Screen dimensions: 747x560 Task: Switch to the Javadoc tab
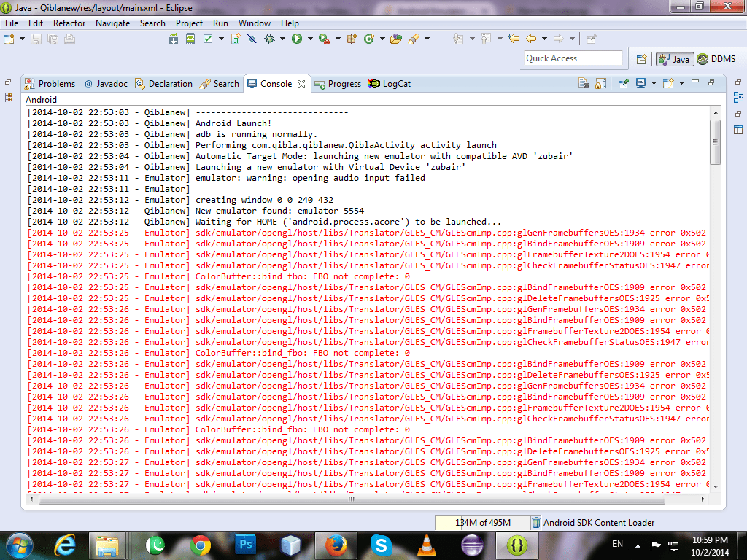(106, 84)
